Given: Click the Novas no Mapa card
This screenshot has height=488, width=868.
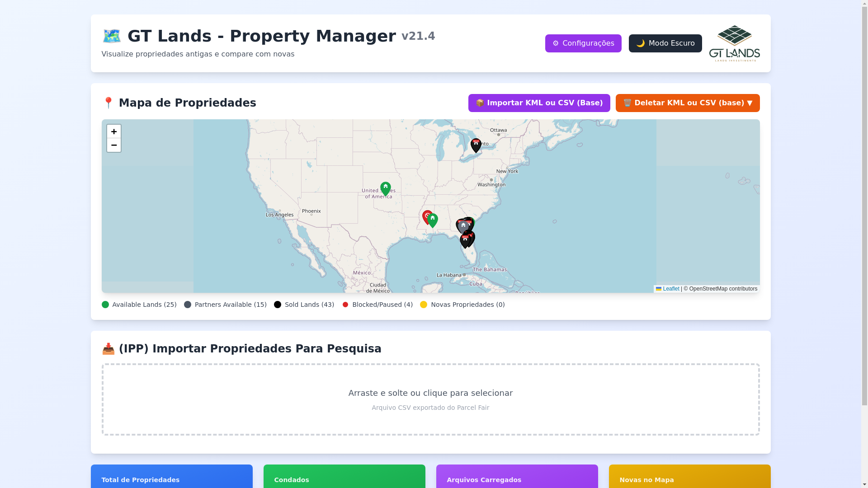Looking at the screenshot, I should [690, 476].
